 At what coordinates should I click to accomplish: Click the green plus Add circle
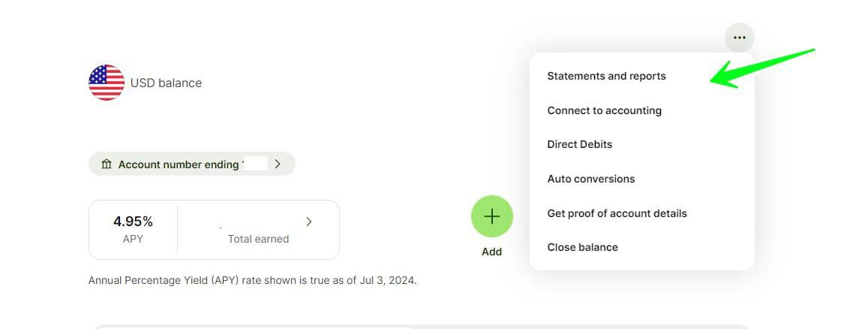pos(491,216)
